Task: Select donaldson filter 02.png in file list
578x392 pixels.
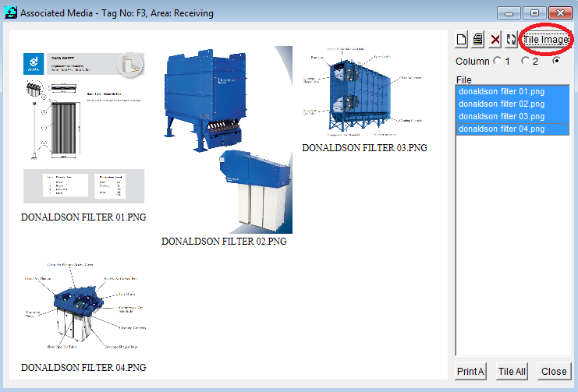Action: [x=512, y=104]
